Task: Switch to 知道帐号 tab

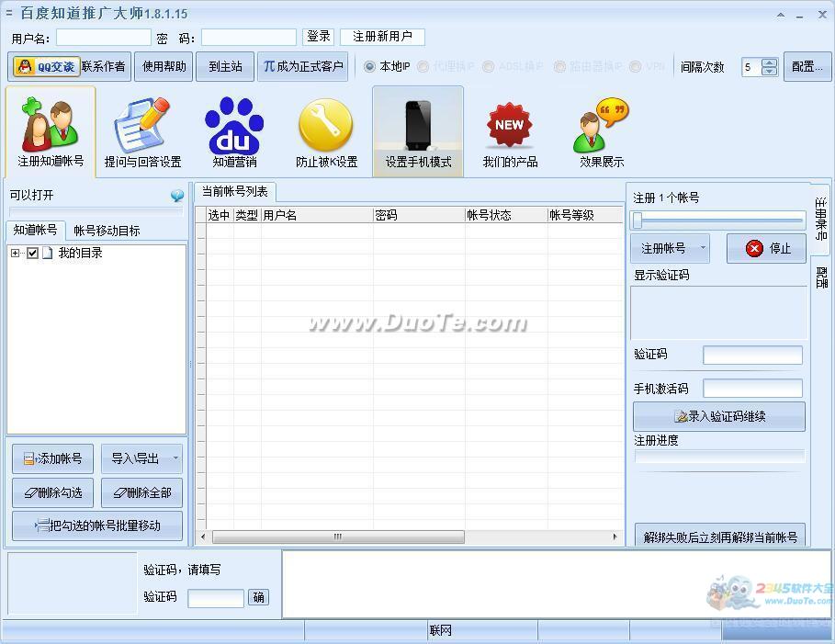Action: tap(35, 230)
